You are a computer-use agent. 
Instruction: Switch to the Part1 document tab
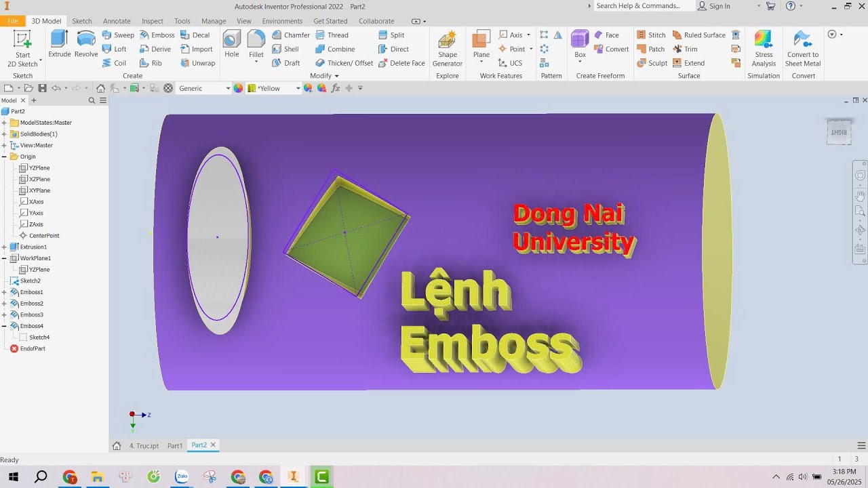pyautogui.click(x=175, y=446)
